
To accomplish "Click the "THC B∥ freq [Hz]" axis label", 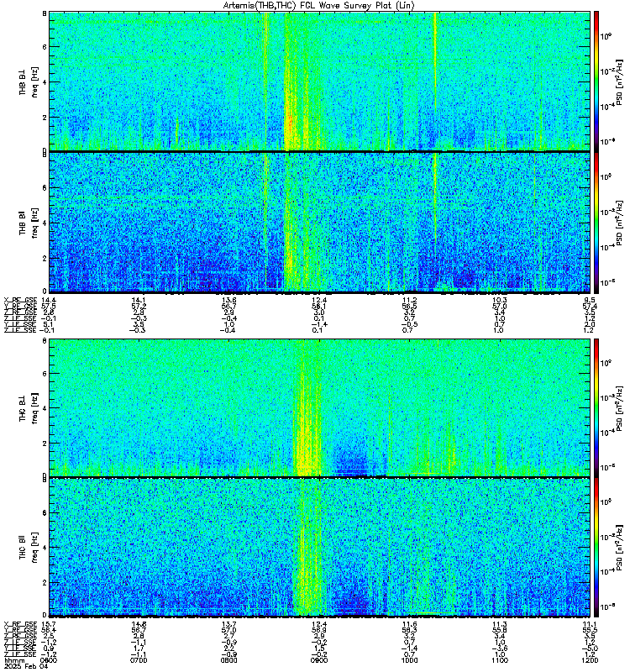I will pos(29,547).
